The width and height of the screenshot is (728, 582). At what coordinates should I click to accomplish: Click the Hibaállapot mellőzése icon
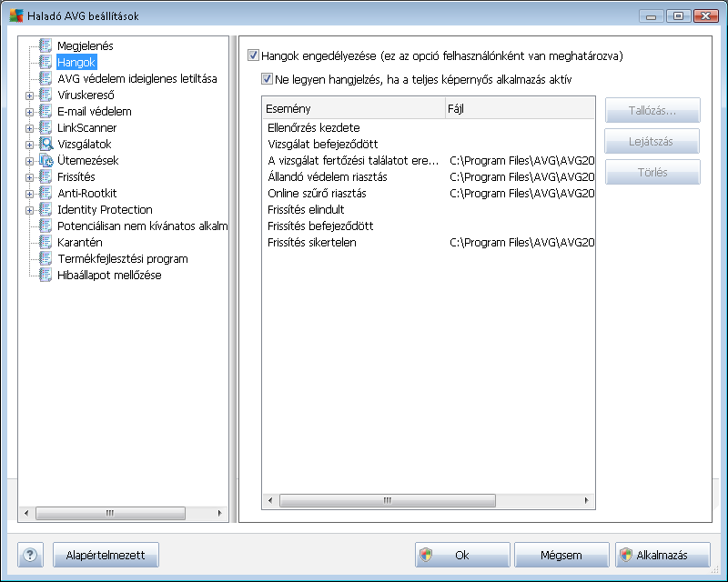coord(45,275)
